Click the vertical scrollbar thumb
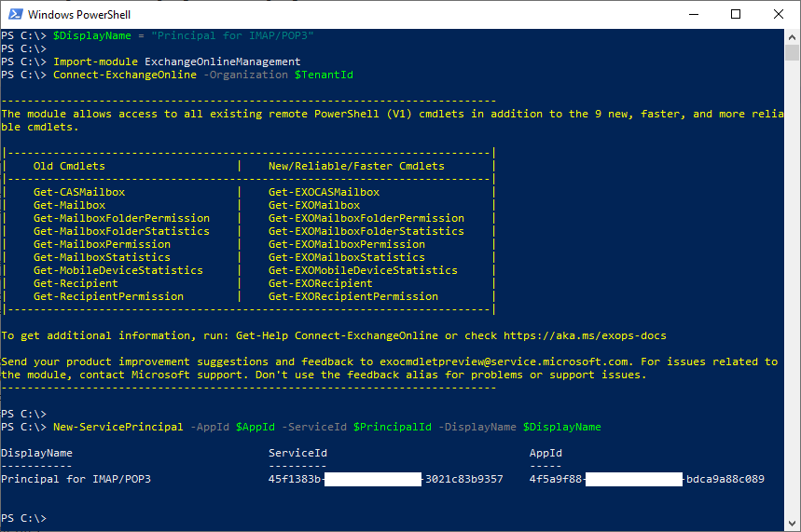Image resolution: width=801 pixels, height=532 pixels. (792, 52)
